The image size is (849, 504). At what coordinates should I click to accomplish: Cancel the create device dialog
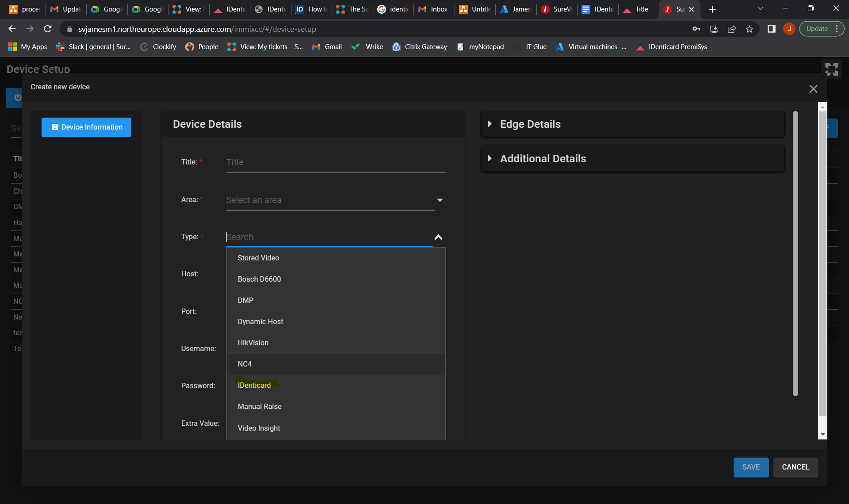pos(795,467)
